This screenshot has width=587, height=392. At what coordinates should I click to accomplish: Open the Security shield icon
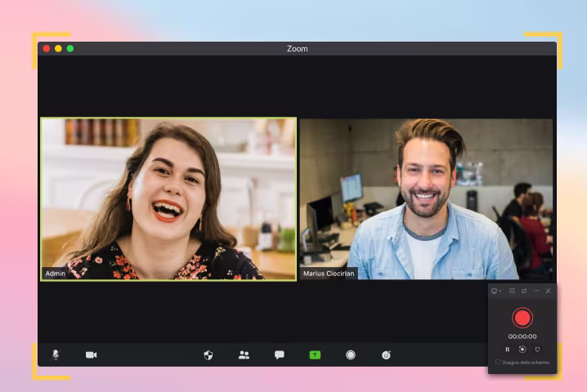(208, 355)
